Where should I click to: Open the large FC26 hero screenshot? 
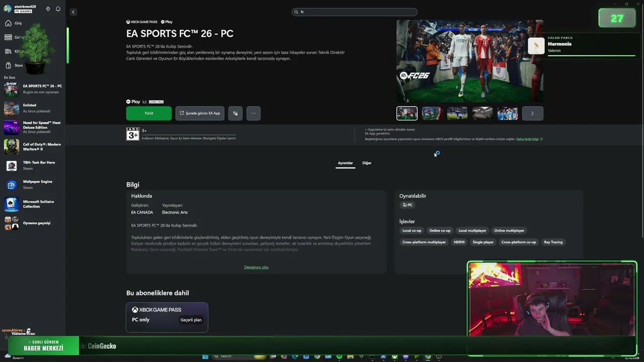[470, 61]
